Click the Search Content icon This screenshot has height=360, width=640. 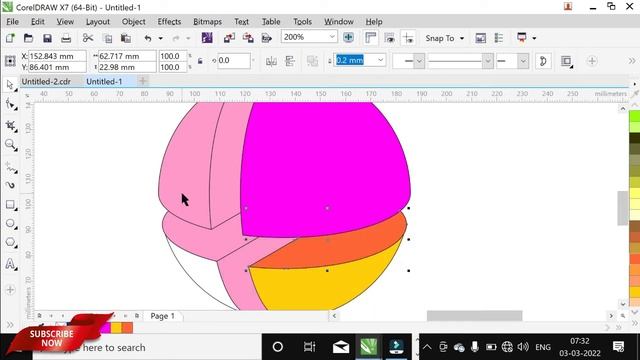207,38
